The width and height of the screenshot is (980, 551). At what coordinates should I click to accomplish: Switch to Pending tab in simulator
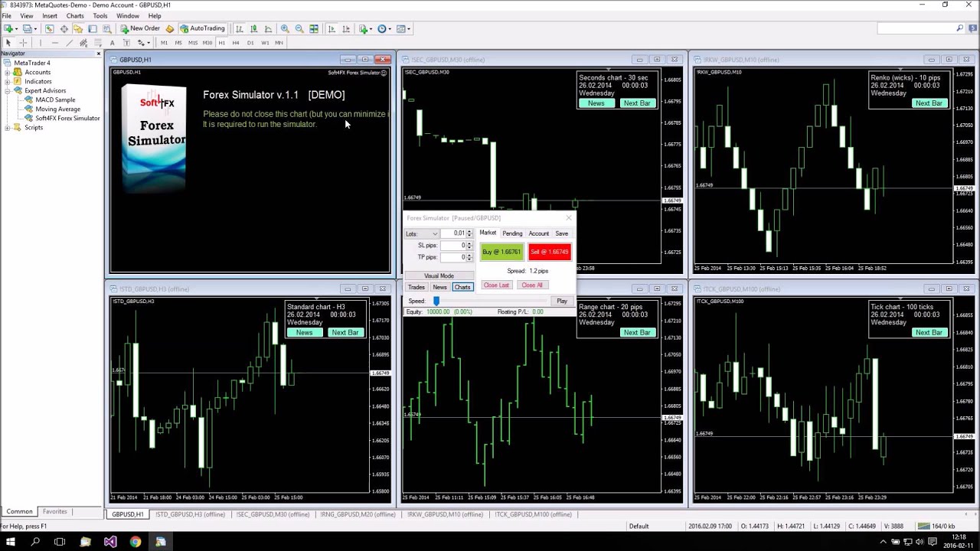(x=512, y=233)
